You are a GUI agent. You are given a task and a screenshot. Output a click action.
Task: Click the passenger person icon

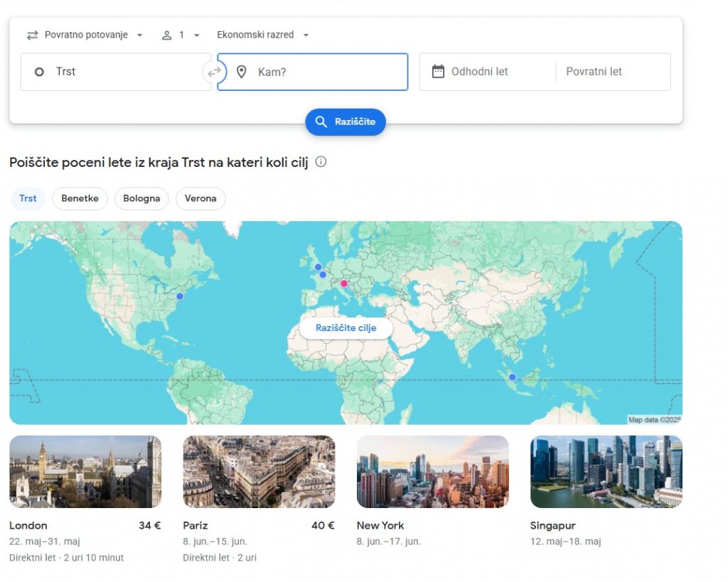click(x=167, y=35)
